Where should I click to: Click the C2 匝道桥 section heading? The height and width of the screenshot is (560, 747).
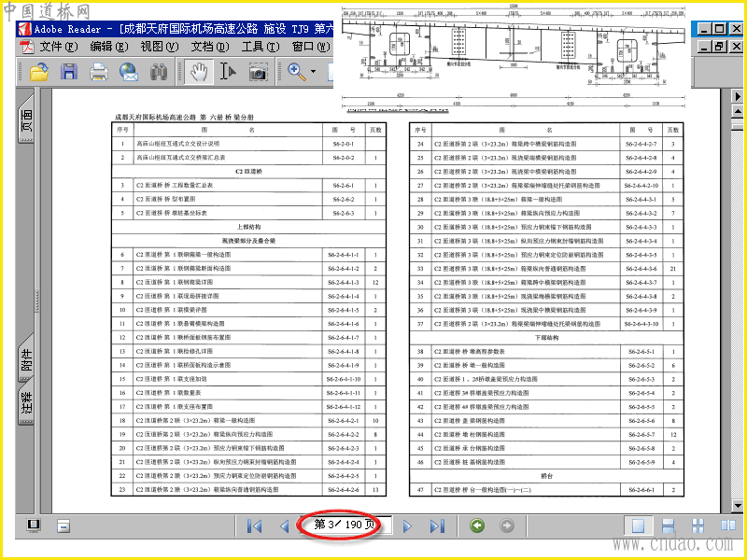pyautogui.click(x=248, y=172)
